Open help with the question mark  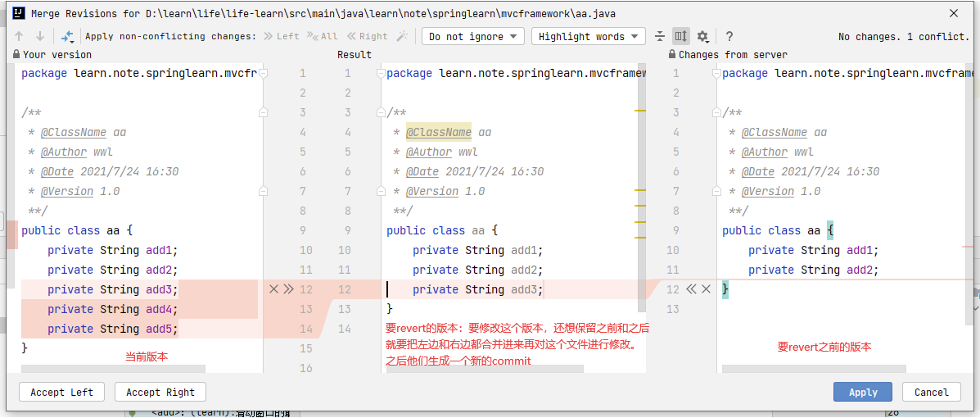click(x=729, y=36)
